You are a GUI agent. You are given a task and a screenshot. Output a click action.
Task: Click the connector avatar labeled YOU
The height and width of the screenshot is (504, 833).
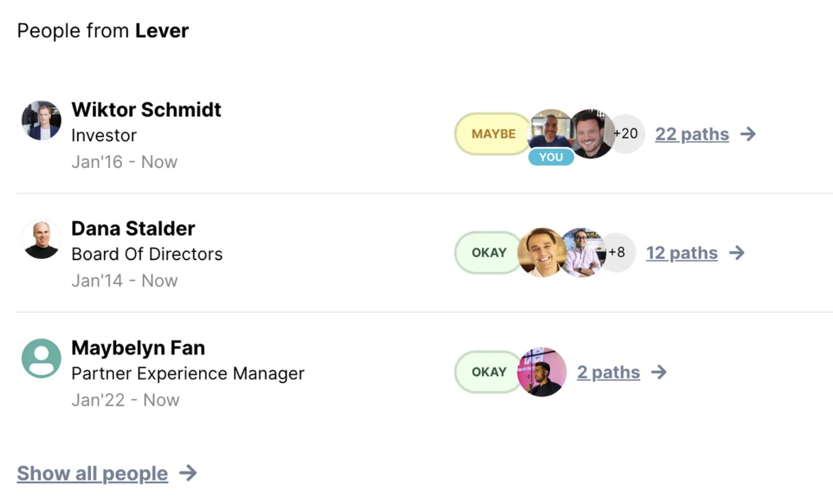551,134
